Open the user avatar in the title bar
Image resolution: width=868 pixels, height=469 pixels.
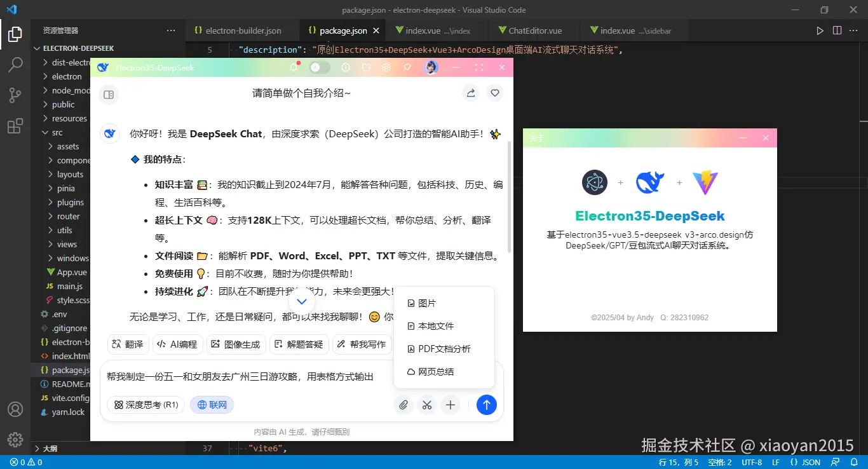click(431, 67)
